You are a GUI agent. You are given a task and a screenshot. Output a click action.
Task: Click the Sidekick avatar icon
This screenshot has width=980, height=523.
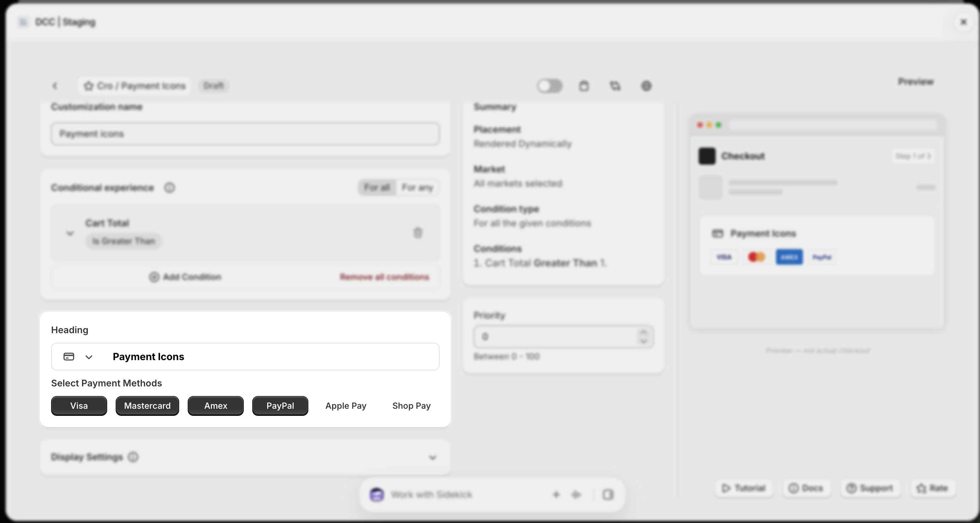[x=376, y=495]
